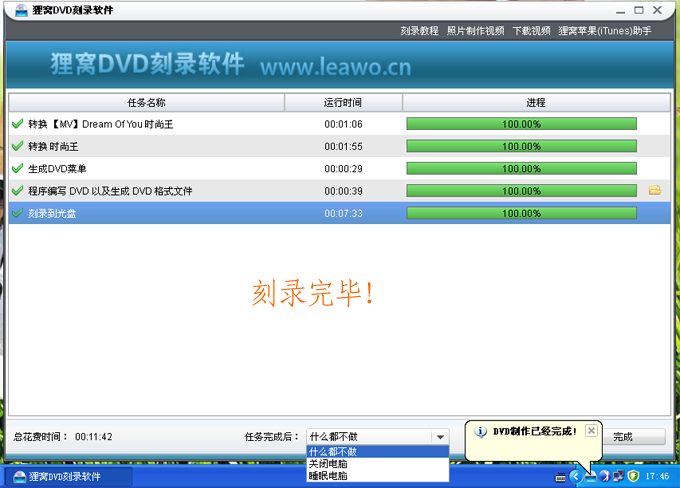Click www.leawo.cn banner link

pyautogui.click(x=336, y=67)
